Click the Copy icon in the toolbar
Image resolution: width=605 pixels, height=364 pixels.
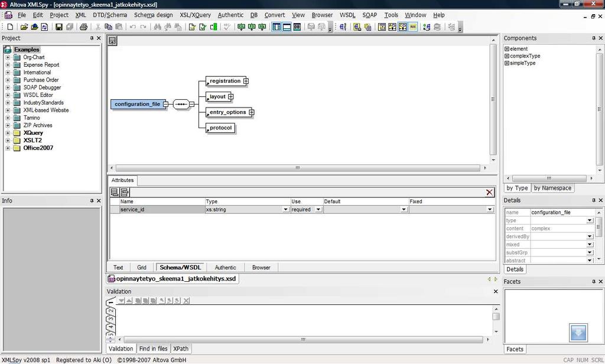click(109, 27)
